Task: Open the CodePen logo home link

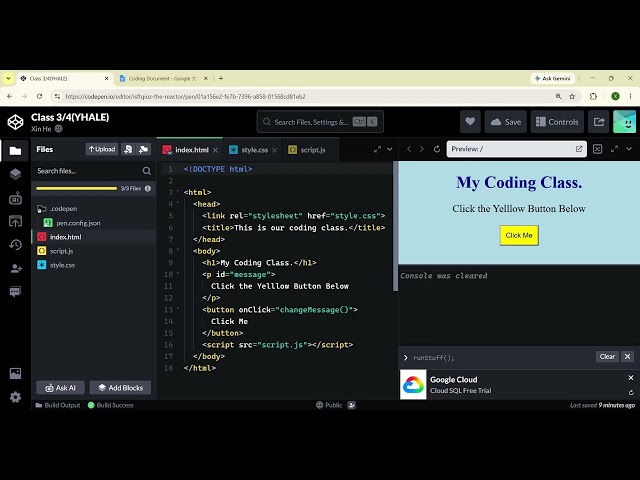Action: pyautogui.click(x=16, y=122)
